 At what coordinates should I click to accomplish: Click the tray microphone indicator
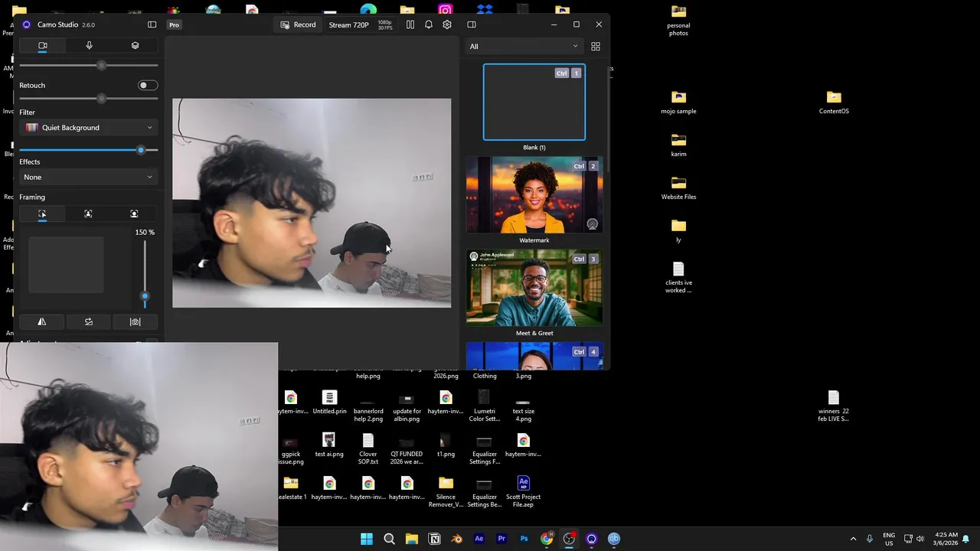point(870,539)
